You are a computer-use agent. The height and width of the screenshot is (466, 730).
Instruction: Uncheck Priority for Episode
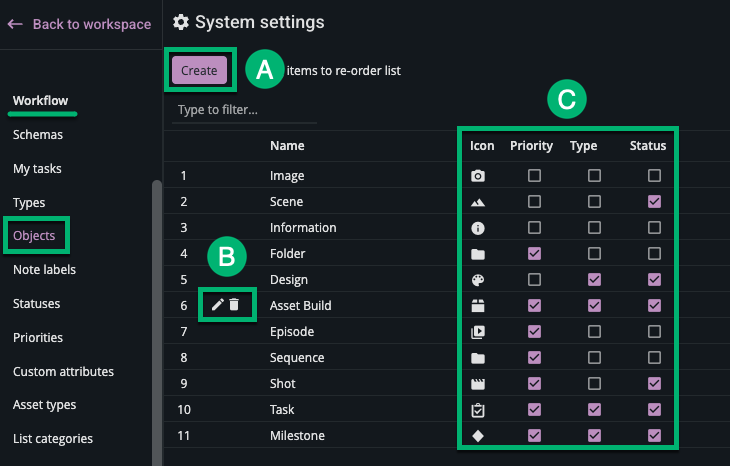click(x=534, y=331)
